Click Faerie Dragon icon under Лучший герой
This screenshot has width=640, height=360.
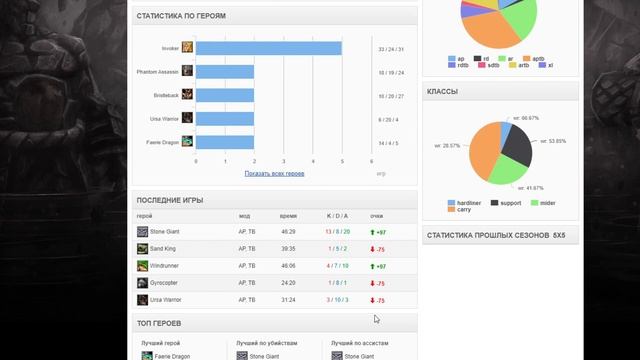point(147,356)
